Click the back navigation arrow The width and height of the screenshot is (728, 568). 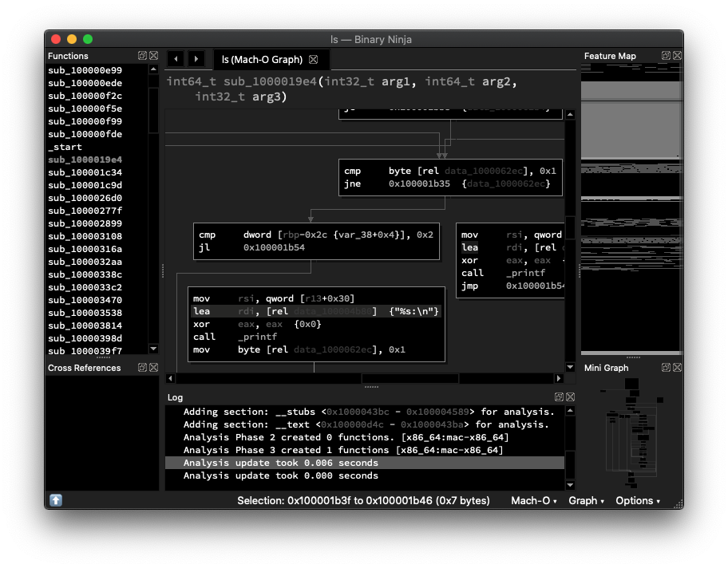tap(176, 59)
